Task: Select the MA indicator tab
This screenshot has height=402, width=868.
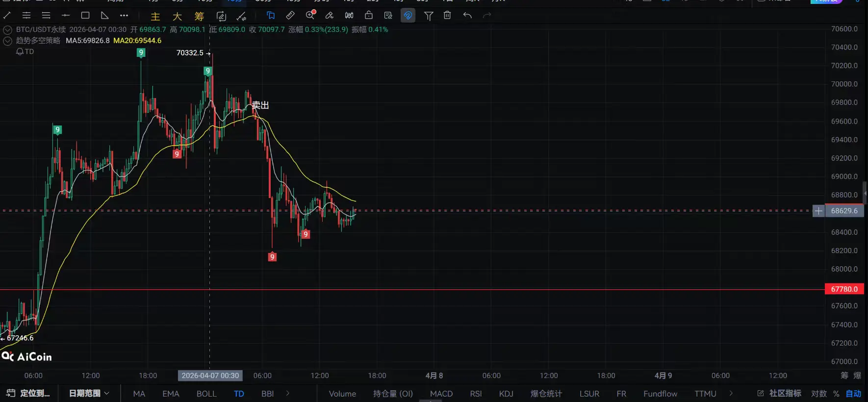Action: click(x=139, y=394)
